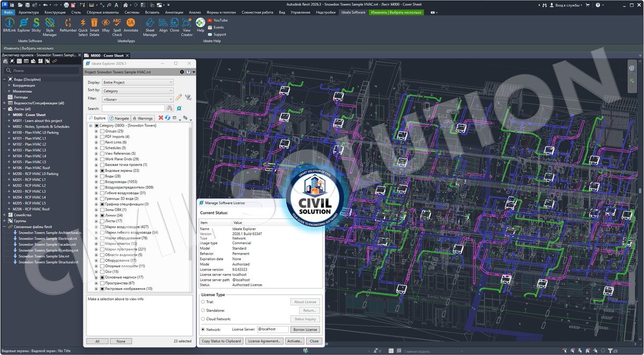This screenshot has height=355, width=644.
Task: Click the License Agreement button
Action: coord(265,341)
